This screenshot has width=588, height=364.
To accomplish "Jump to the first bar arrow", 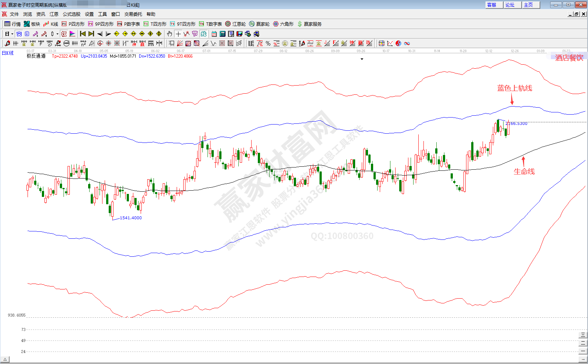I will coord(83,34).
